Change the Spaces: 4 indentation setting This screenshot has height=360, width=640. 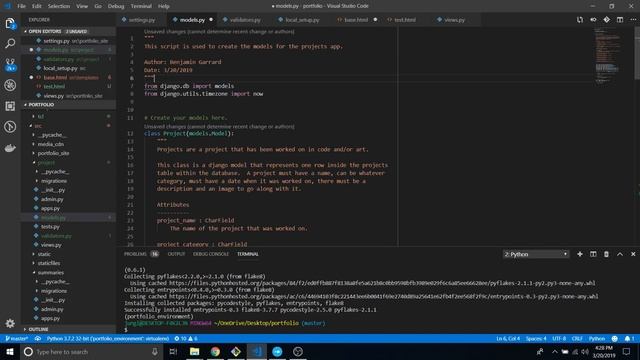536,339
